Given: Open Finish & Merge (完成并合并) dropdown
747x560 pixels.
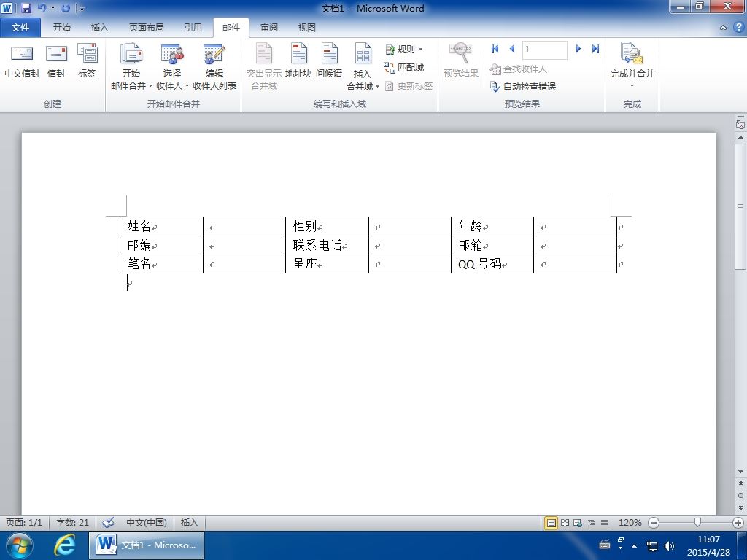Looking at the screenshot, I should [632, 66].
